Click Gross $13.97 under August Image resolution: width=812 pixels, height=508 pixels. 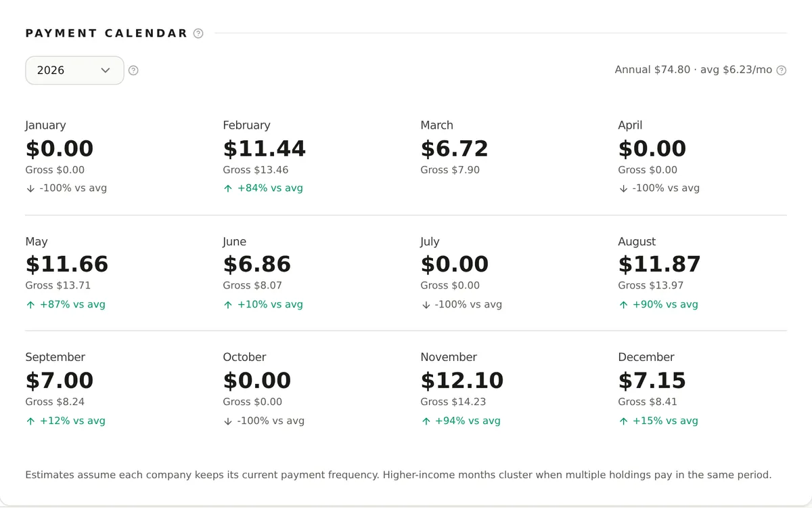click(x=651, y=286)
